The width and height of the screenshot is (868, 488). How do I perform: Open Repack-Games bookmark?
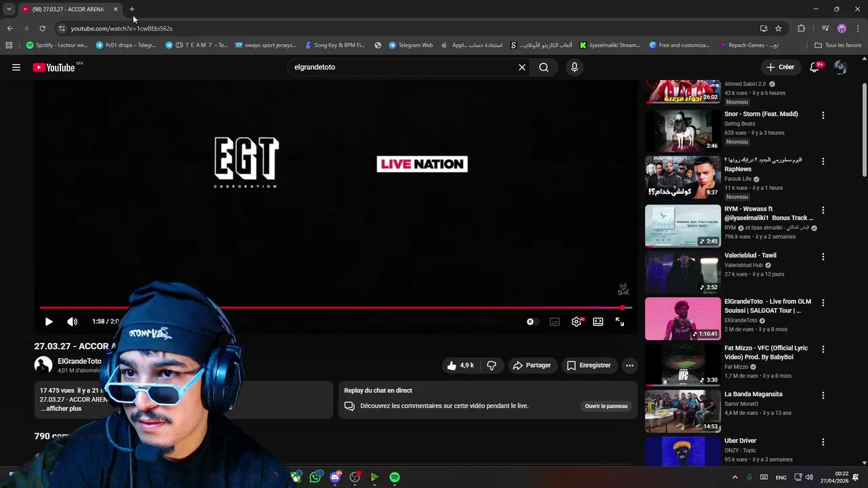click(x=749, y=45)
